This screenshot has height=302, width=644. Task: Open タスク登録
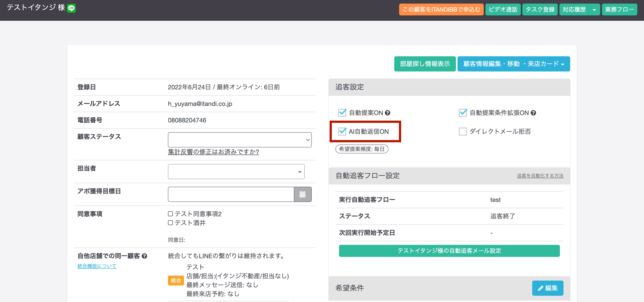[x=540, y=10]
